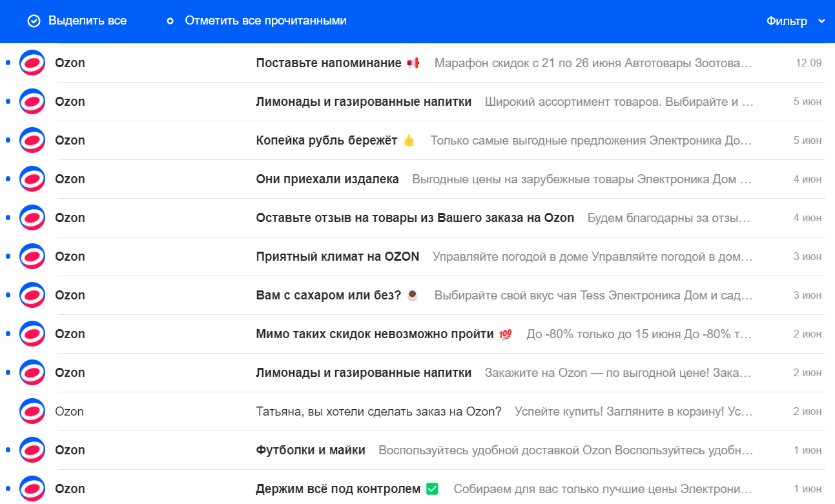This screenshot has height=504, width=835.
Task: Click date '5 июн' on 'Копейка рубль бережёт' row
Action: click(x=807, y=140)
